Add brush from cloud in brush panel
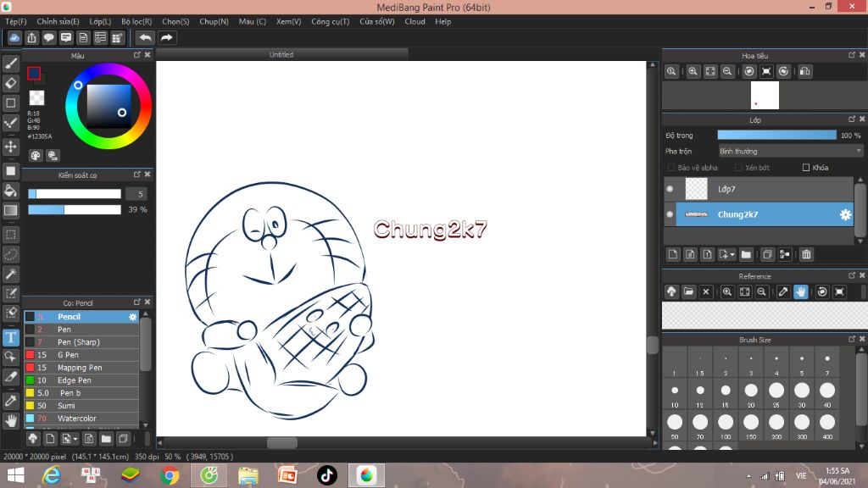Screen dimensions: 868x488 click(33, 439)
